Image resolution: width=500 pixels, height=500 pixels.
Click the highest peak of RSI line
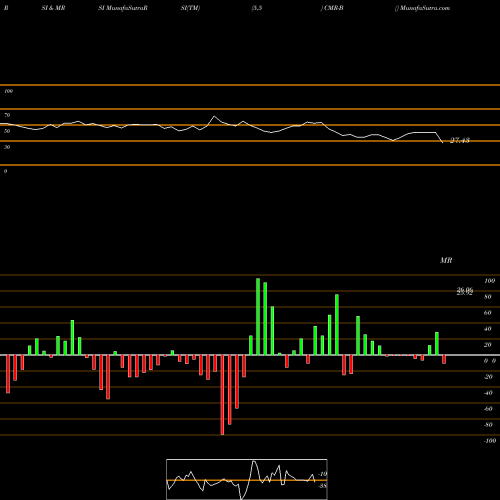pyautogui.click(x=214, y=116)
